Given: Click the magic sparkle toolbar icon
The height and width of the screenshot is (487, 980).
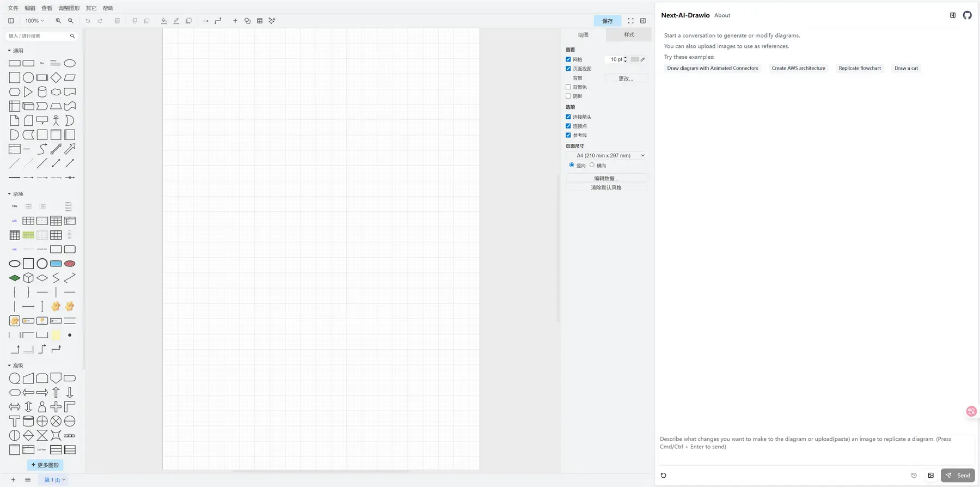Looking at the screenshot, I should tap(272, 21).
